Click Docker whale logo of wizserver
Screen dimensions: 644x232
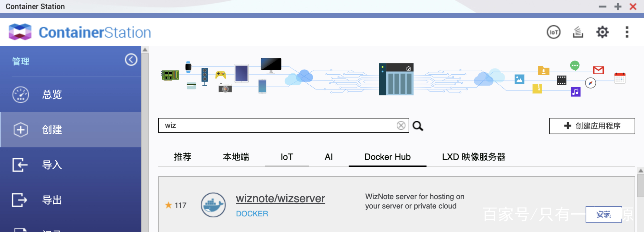(x=213, y=205)
